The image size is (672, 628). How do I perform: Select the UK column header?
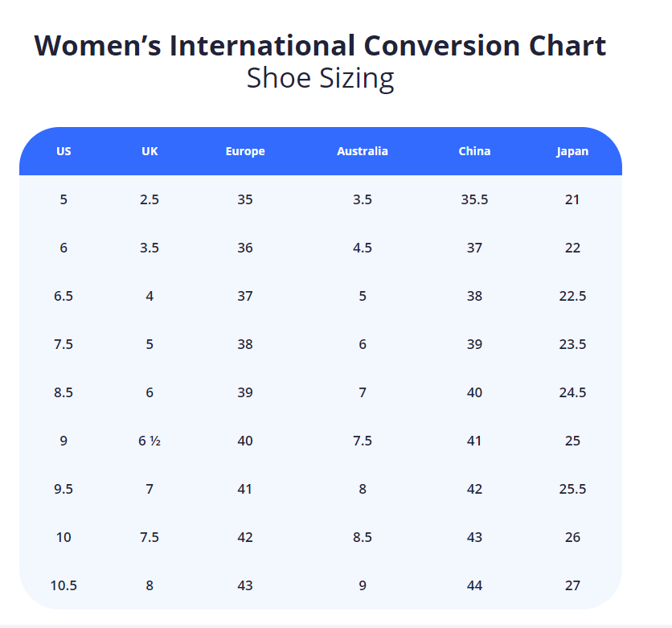[150, 151]
